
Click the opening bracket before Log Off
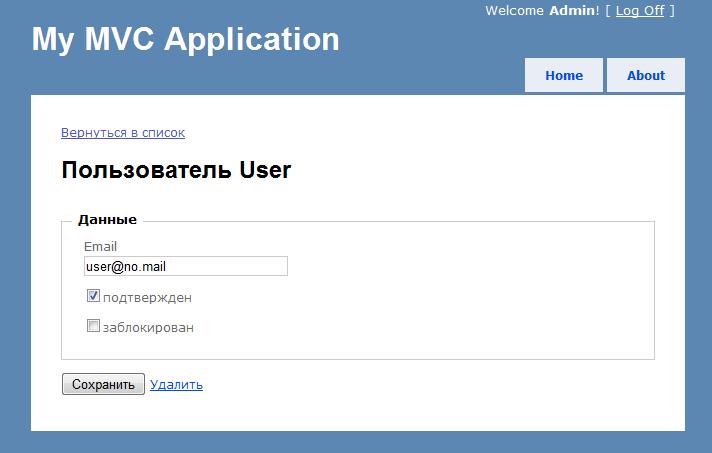point(608,10)
